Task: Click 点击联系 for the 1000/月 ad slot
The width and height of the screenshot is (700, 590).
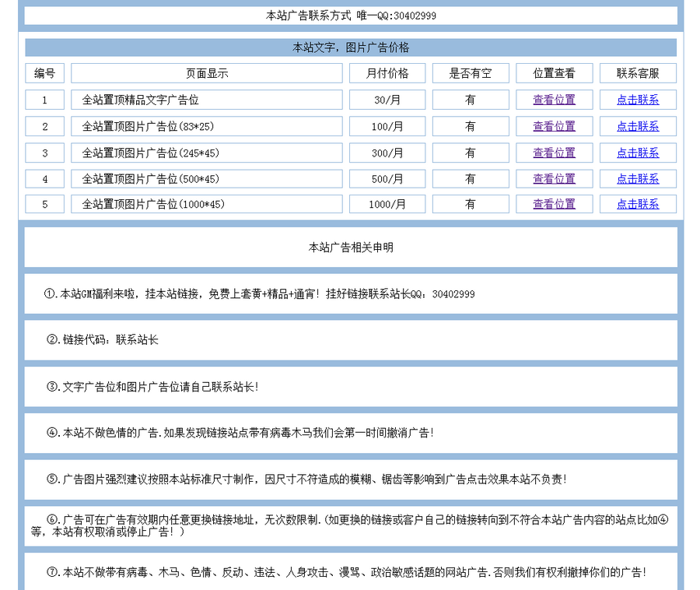Action: click(x=638, y=204)
